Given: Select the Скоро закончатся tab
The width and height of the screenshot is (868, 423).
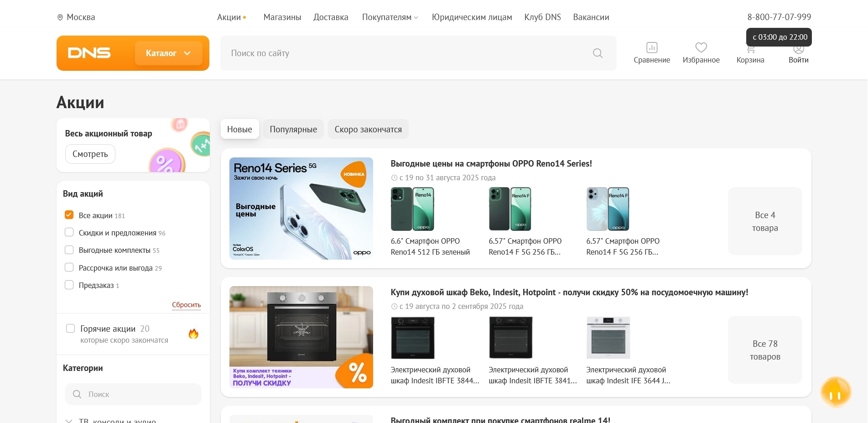Looking at the screenshot, I should pyautogui.click(x=368, y=129).
